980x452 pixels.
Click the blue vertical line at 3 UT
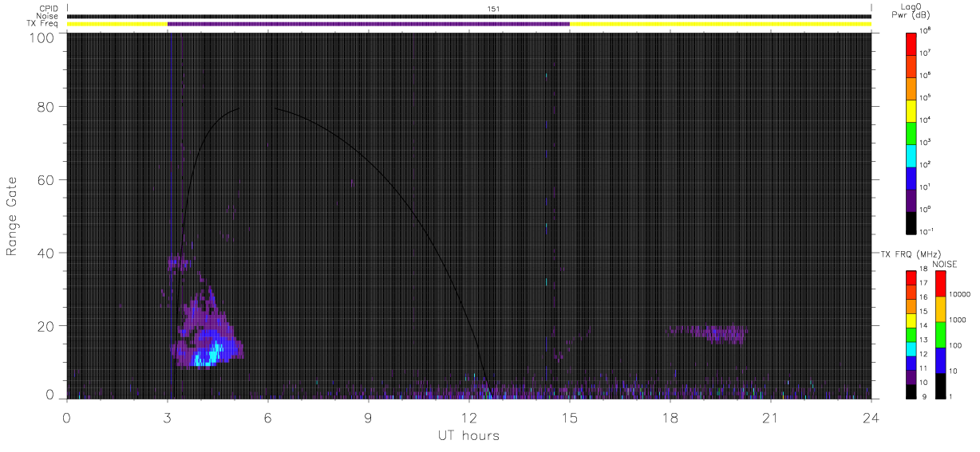(171, 215)
